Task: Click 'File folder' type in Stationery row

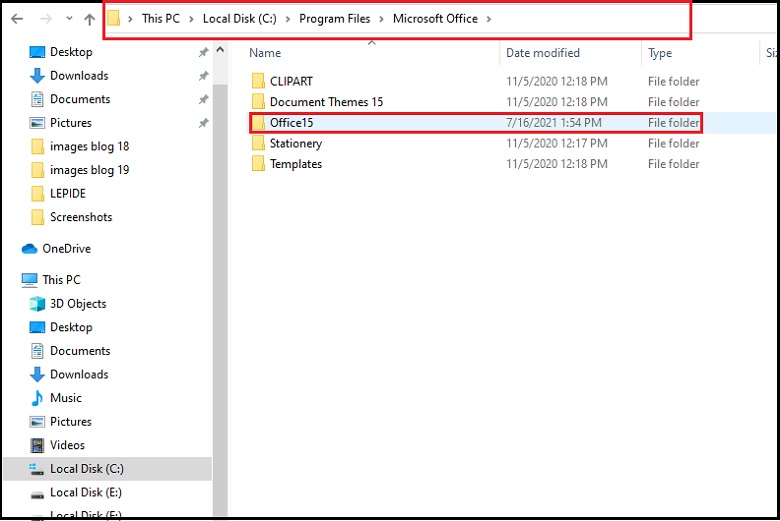Action: click(674, 143)
